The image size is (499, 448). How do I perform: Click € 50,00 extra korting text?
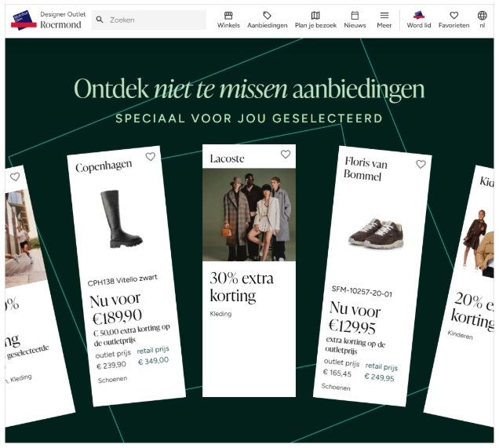pyautogui.click(x=132, y=336)
